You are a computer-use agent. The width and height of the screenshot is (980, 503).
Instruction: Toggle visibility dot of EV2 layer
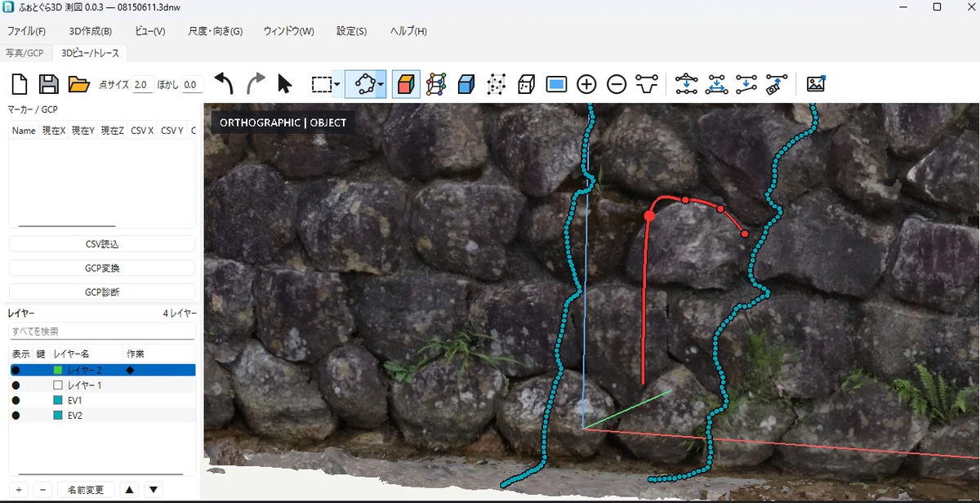coord(16,415)
